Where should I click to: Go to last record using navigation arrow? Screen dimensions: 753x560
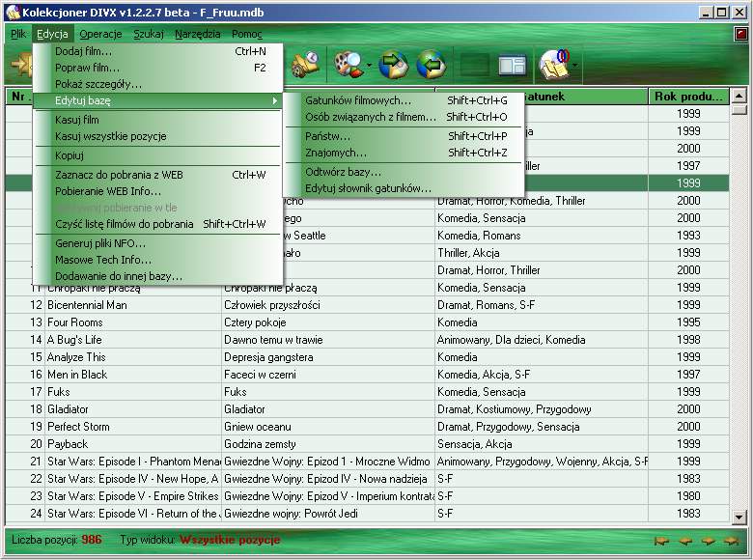(732, 540)
